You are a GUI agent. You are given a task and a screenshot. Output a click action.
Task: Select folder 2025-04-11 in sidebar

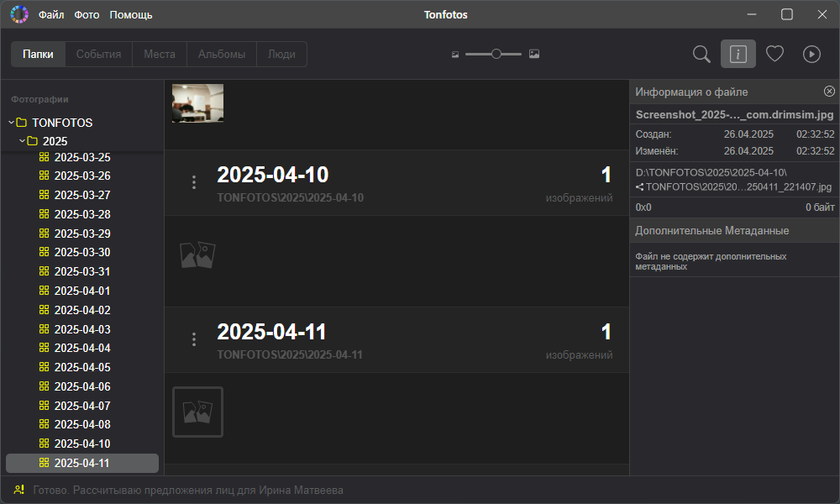[82, 464]
